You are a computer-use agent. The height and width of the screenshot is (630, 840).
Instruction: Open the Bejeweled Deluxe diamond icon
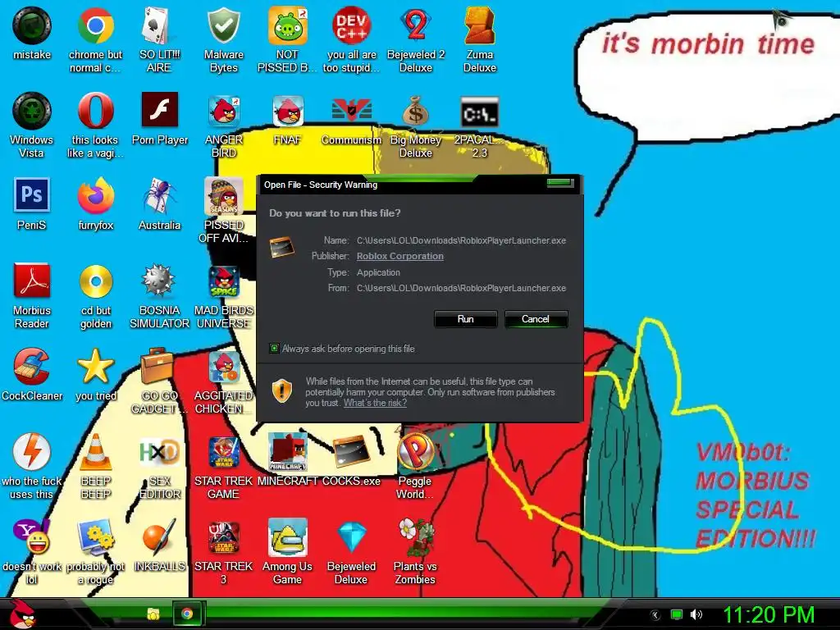[351, 537]
